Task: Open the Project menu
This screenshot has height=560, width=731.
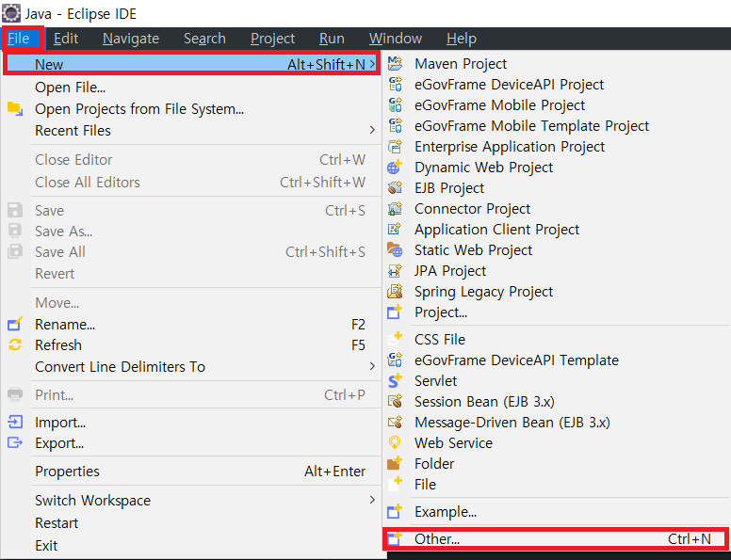Action: pos(273,39)
